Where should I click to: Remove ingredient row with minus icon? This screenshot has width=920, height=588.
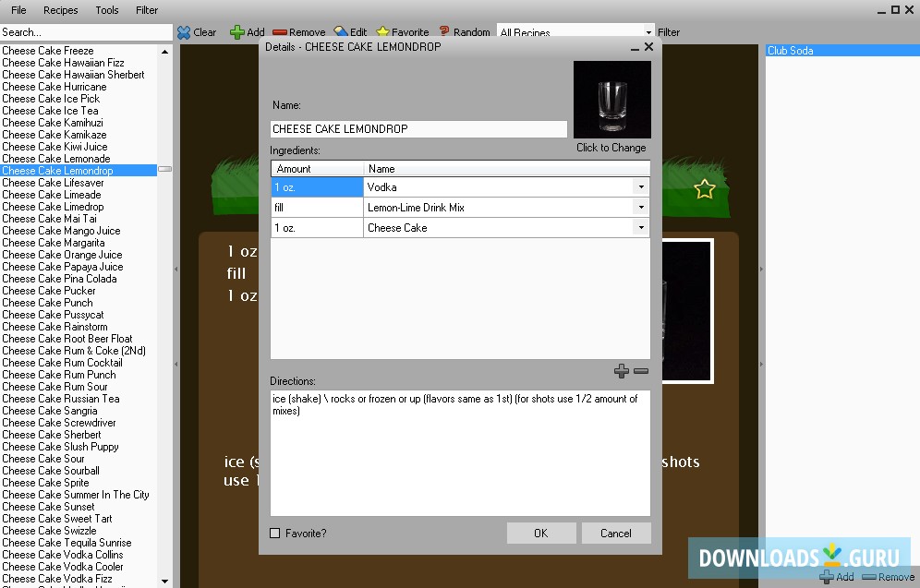coord(641,370)
